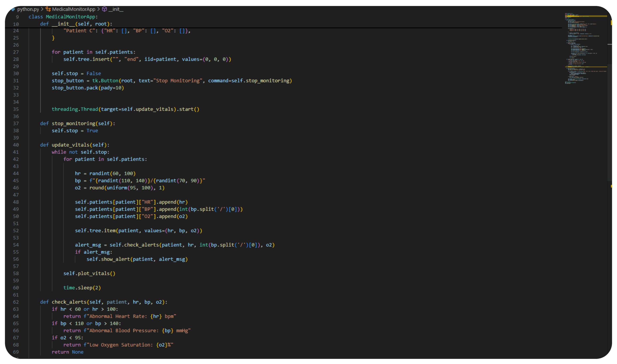Viewport: 617px width, 364px height.
Task: Click 'time.sleep(2)' on line 60
Action: 82,288
